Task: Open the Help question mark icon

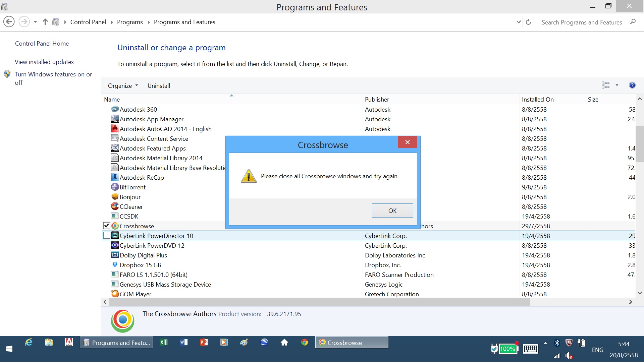Action: point(632,85)
